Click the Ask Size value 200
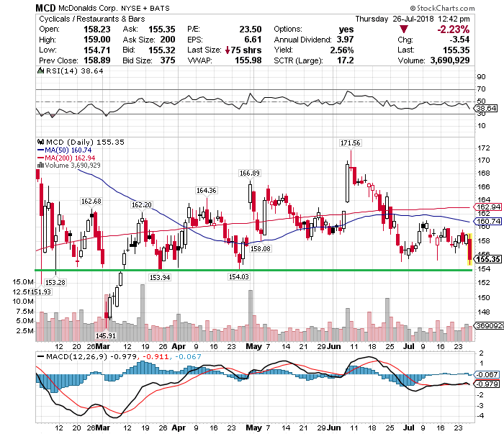 tap(168, 40)
